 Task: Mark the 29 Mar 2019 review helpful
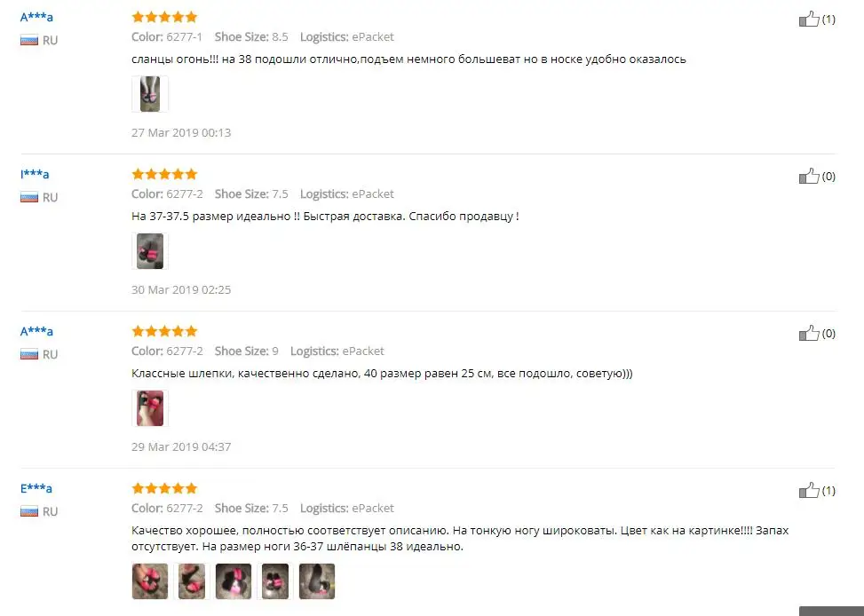click(x=809, y=334)
